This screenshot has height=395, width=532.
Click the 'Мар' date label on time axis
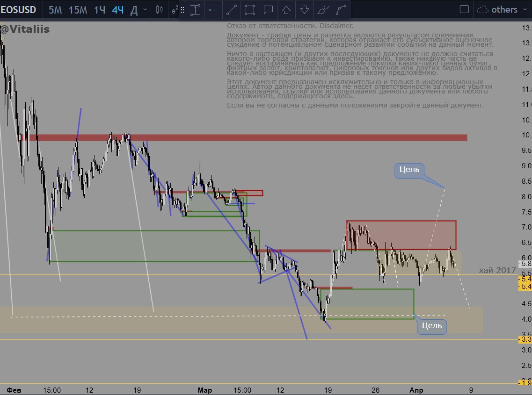click(x=204, y=390)
